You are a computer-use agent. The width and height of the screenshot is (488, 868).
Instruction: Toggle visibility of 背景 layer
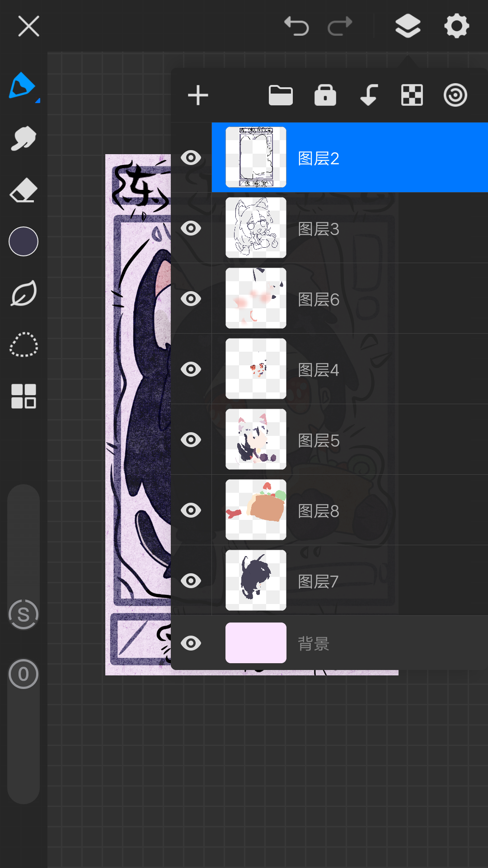click(x=191, y=643)
